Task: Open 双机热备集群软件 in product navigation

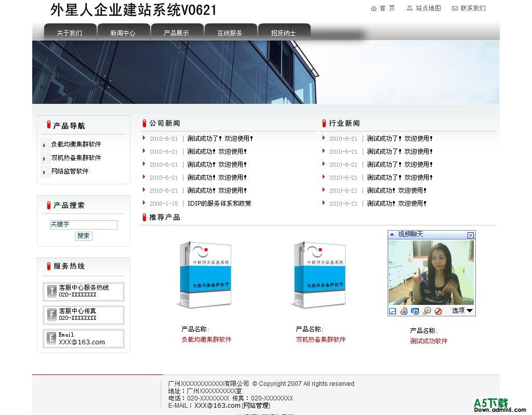Action: click(76, 158)
